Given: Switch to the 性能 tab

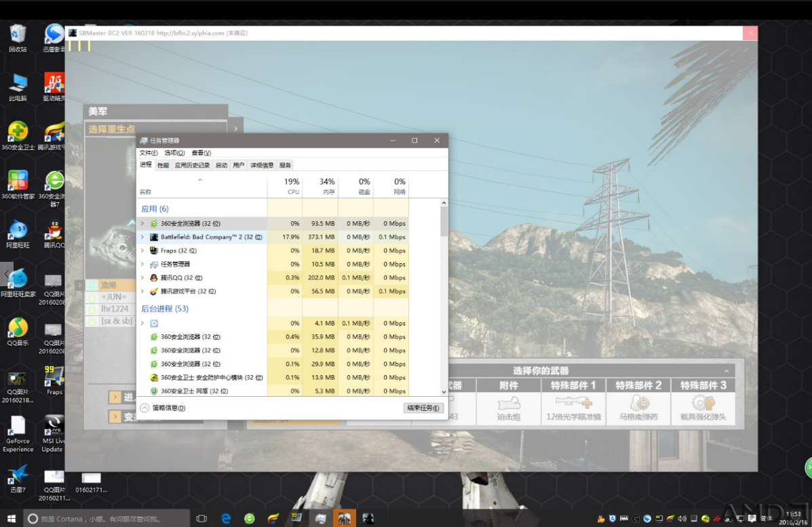Looking at the screenshot, I should coord(163,165).
